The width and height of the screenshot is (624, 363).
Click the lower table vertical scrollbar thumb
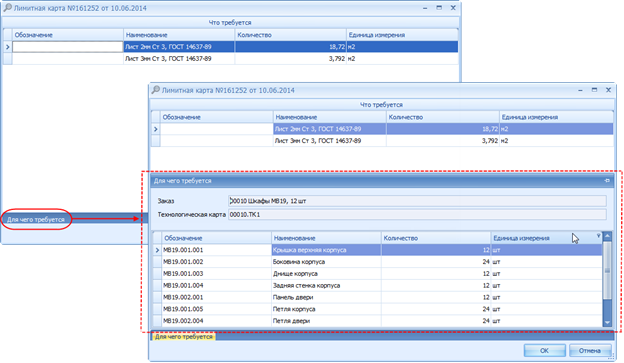(x=607, y=271)
